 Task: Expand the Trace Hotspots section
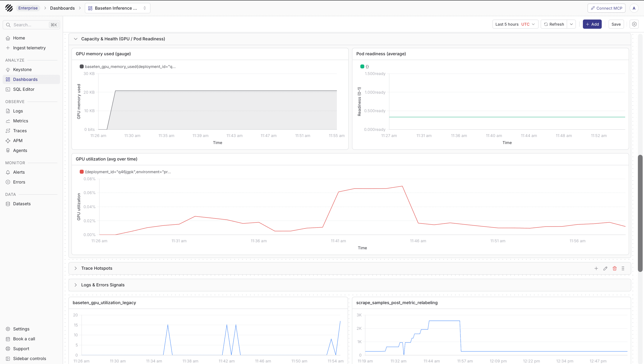point(76,268)
